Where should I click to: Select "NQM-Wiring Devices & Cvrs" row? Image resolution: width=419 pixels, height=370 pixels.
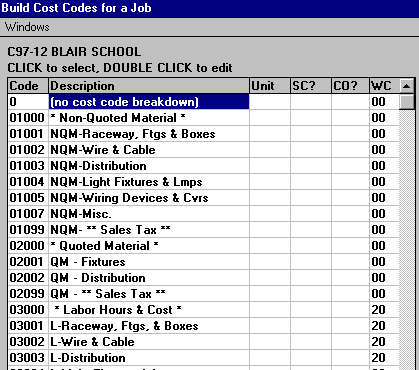203,198
